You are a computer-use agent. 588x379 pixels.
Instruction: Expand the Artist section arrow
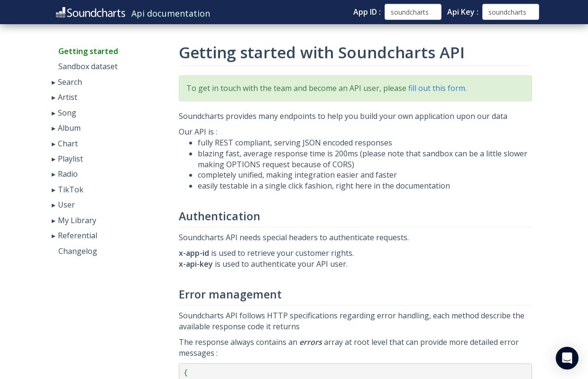click(x=54, y=98)
